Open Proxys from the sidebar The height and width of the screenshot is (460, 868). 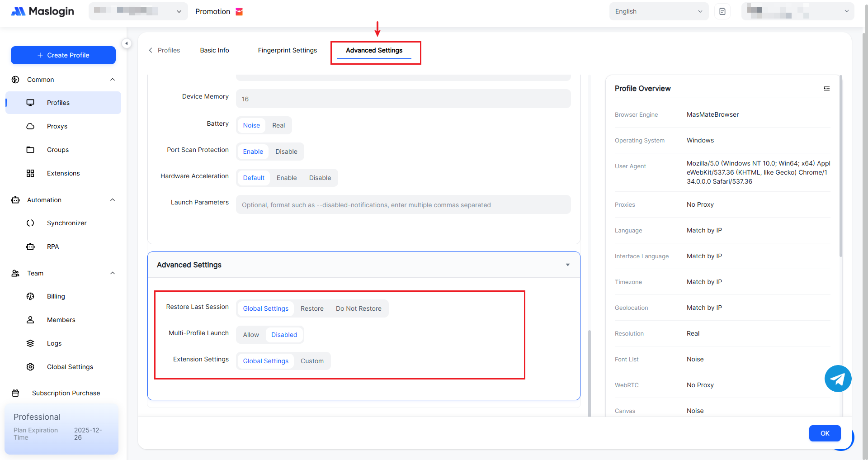pos(57,126)
